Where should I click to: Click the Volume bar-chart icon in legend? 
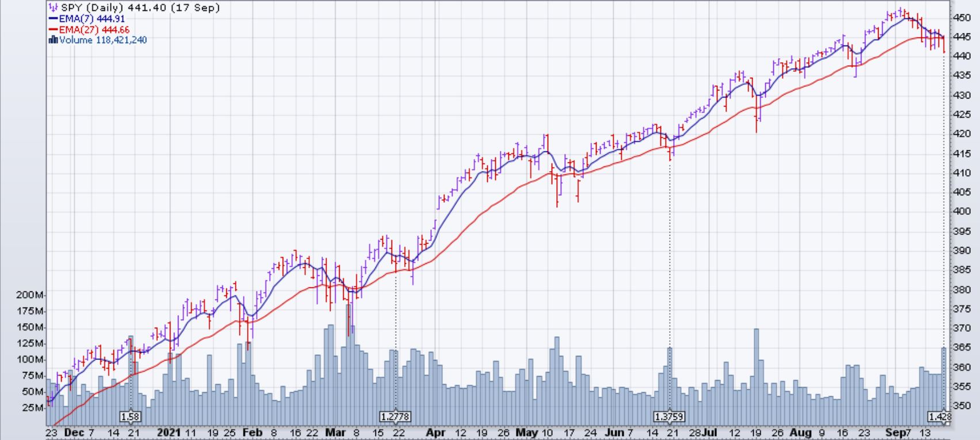click(x=54, y=40)
